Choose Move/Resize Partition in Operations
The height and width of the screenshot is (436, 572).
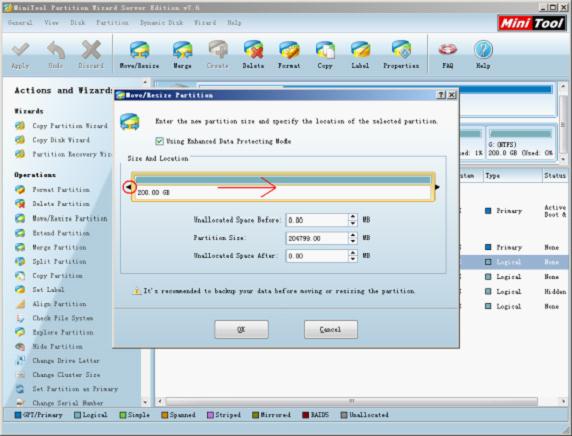[61, 219]
